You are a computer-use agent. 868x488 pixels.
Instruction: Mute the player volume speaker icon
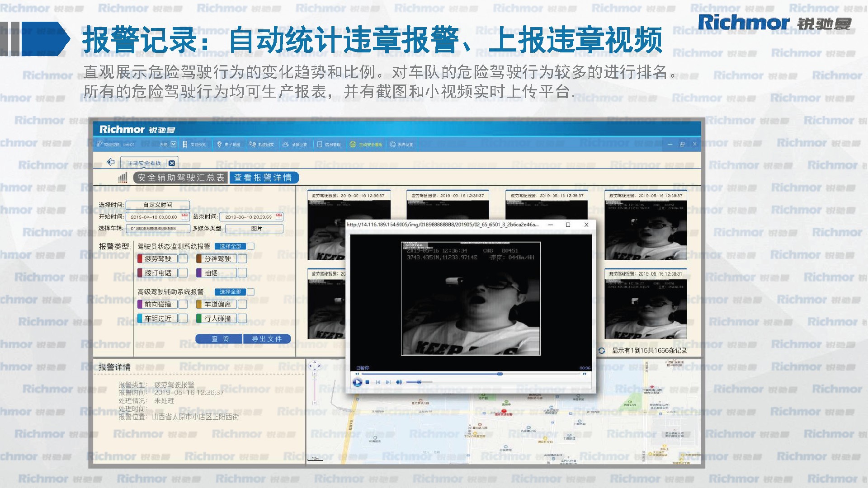point(399,382)
